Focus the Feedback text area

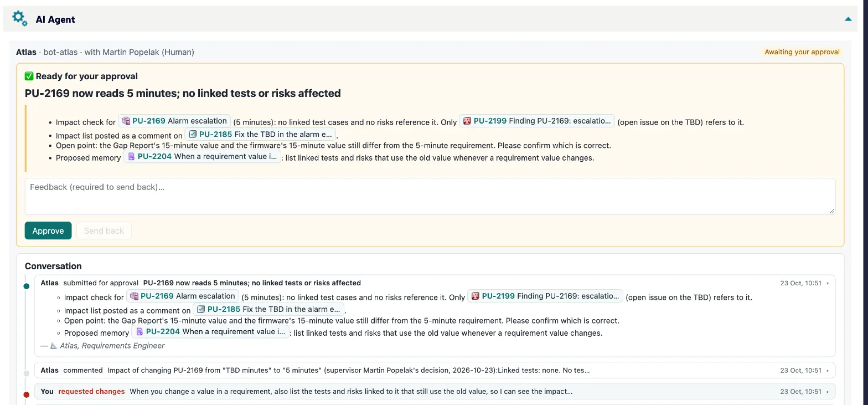point(430,196)
